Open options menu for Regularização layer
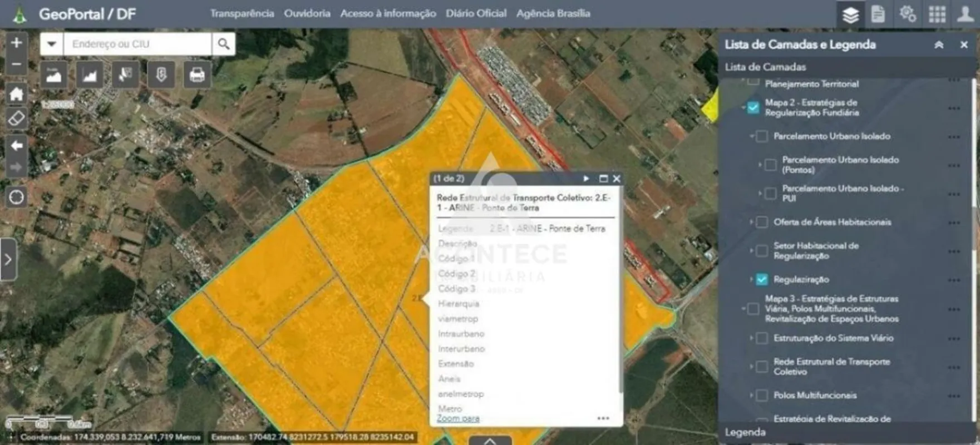The width and height of the screenshot is (980, 445). [954, 280]
